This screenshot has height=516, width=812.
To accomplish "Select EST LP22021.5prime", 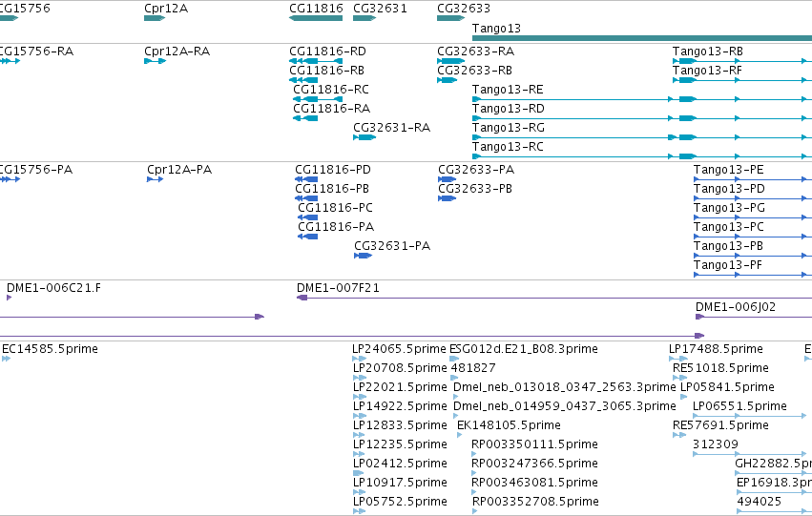I will (400, 387).
